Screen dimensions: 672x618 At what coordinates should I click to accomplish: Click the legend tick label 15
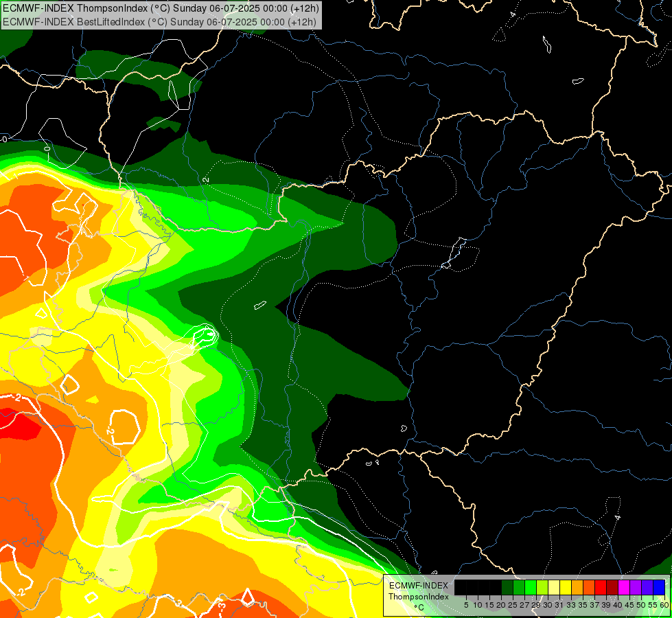point(489,605)
